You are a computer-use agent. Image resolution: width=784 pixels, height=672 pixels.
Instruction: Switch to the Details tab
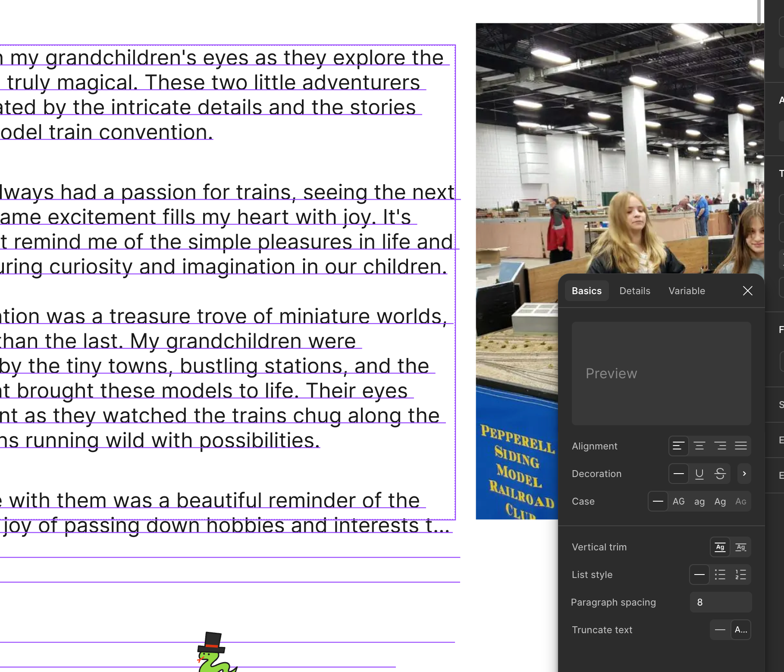[635, 291]
